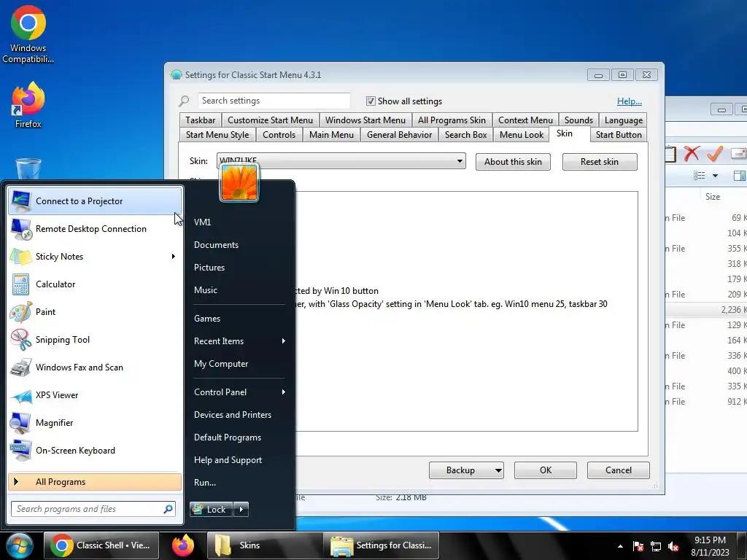
Task: Open Windows Fax and Scan icon
Action: coord(21,367)
